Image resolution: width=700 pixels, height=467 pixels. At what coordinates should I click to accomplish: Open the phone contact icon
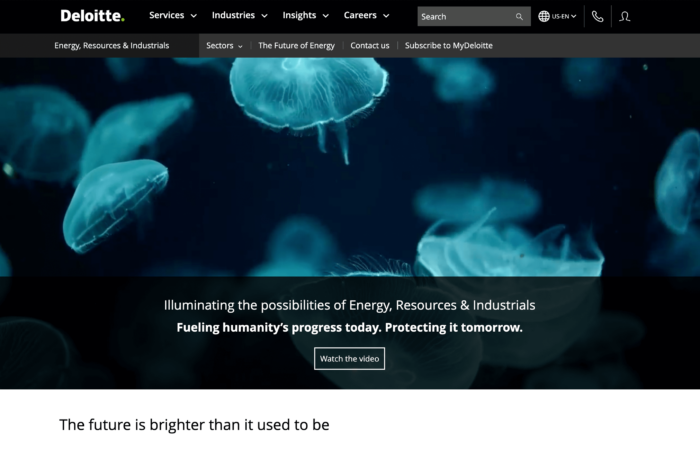point(597,17)
